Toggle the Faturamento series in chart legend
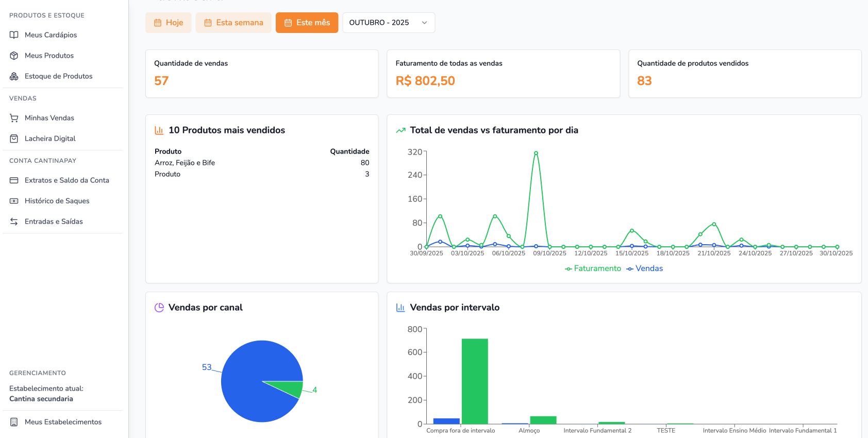868x438 pixels. 593,268
